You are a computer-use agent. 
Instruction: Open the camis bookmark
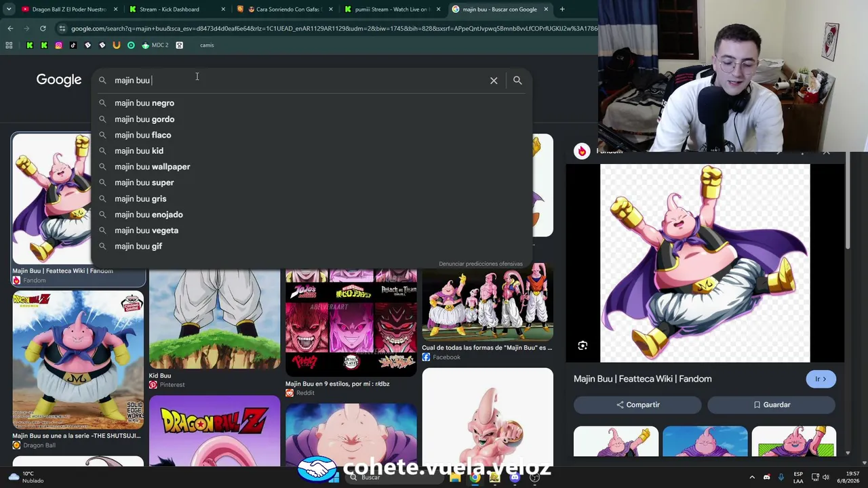(x=207, y=45)
